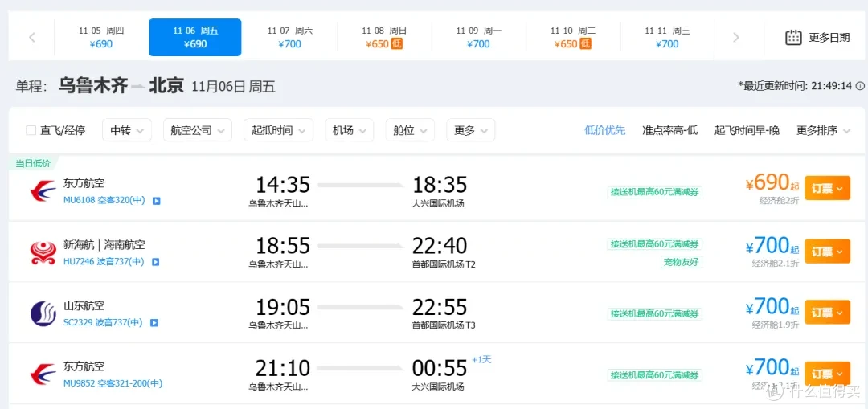Image resolution: width=868 pixels, height=409 pixels.
Task: Open the 航空公司 filter dropdown
Action: tap(198, 130)
